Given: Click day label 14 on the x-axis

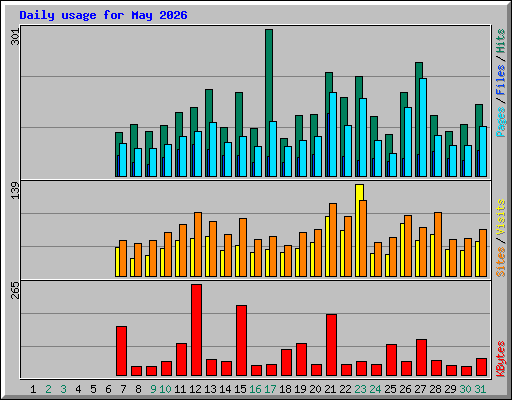Looking at the screenshot, I should coord(225,389).
